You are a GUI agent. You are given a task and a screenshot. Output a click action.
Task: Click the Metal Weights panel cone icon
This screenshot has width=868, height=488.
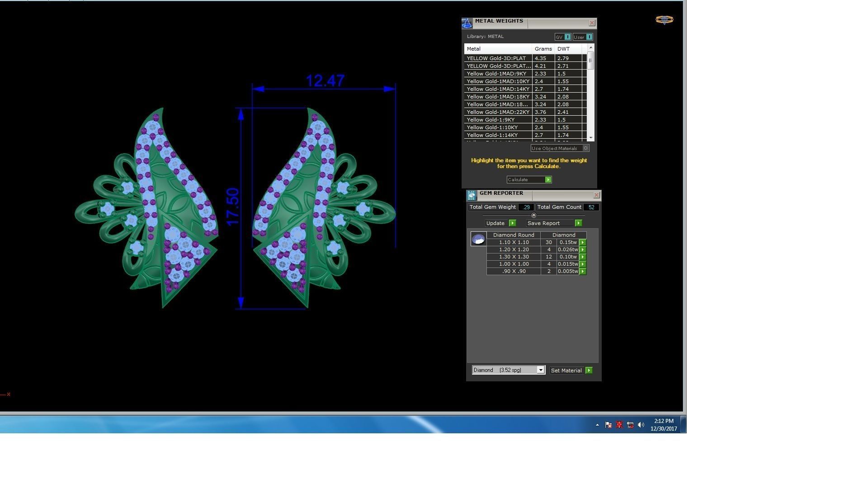coord(467,23)
